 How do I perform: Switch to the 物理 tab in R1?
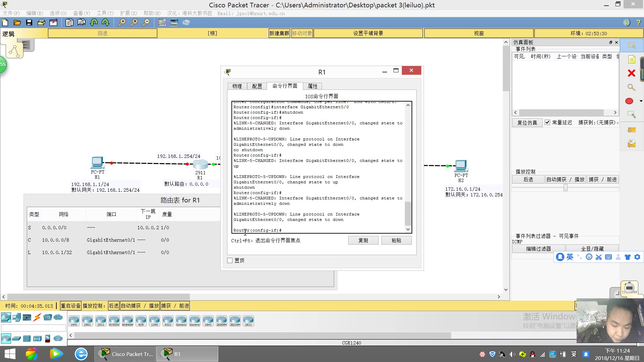pyautogui.click(x=237, y=86)
